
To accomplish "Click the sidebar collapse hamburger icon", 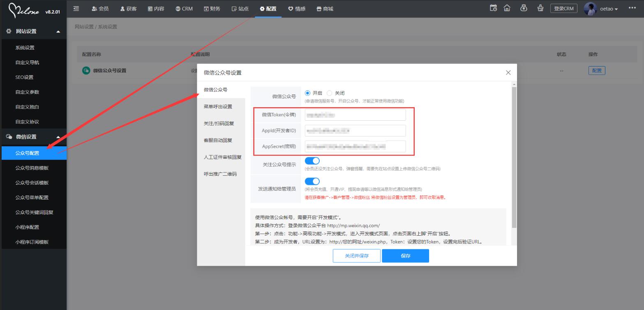I will (x=76, y=9).
